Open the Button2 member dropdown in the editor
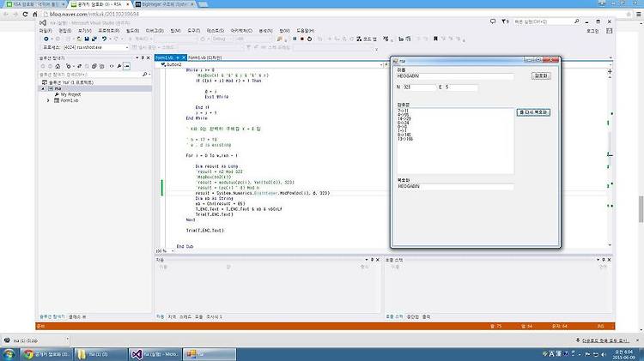Viewport: 644px width, 361px height. [x=381, y=65]
